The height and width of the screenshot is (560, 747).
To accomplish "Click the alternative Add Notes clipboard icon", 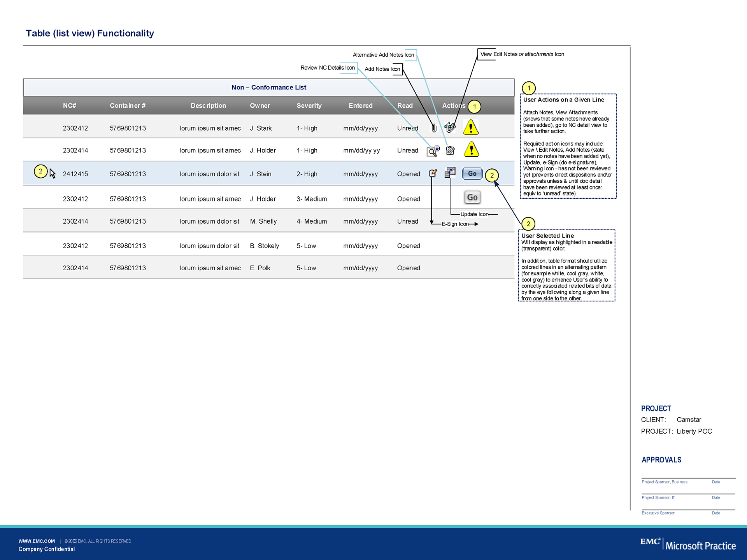I will (x=450, y=150).
